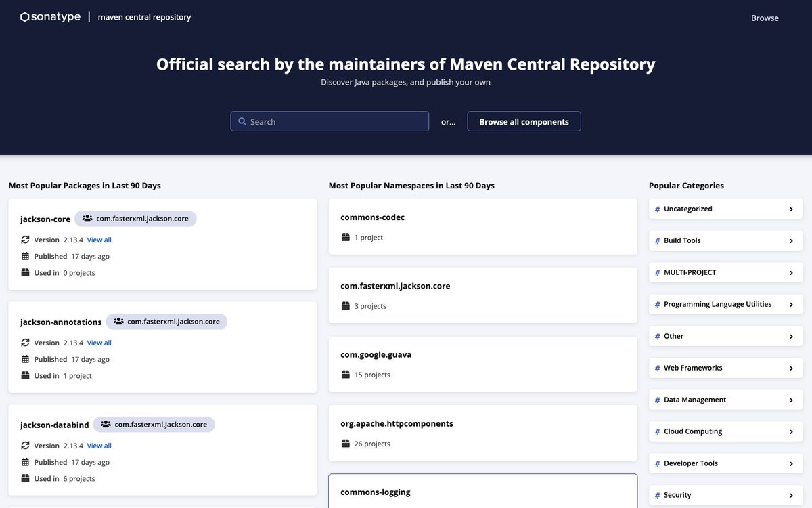Open the jackson-databind package title

click(x=55, y=425)
